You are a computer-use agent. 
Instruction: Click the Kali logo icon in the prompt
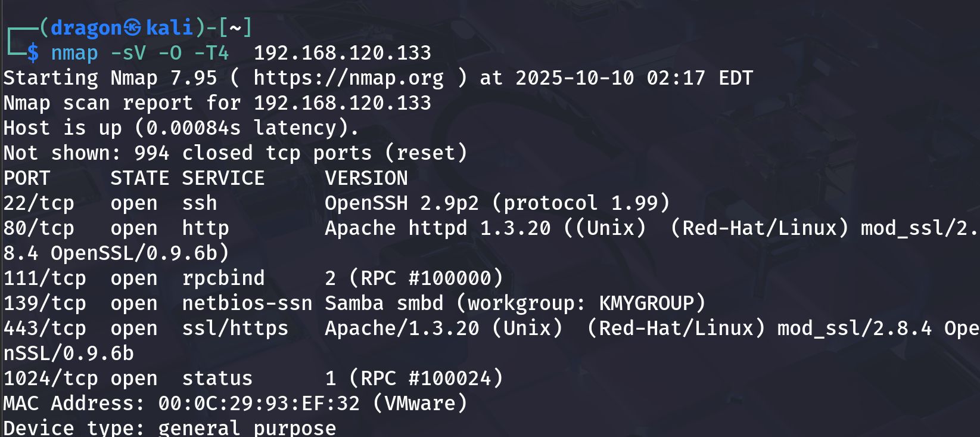point(133,27)
